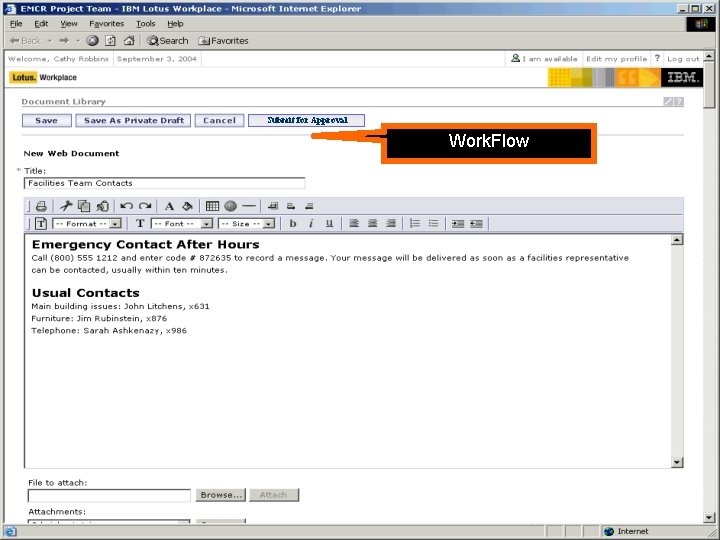The width and height of the screenshot is (720, 540).
Task: Click the globe insert link icon
Action: coord(231,206)
